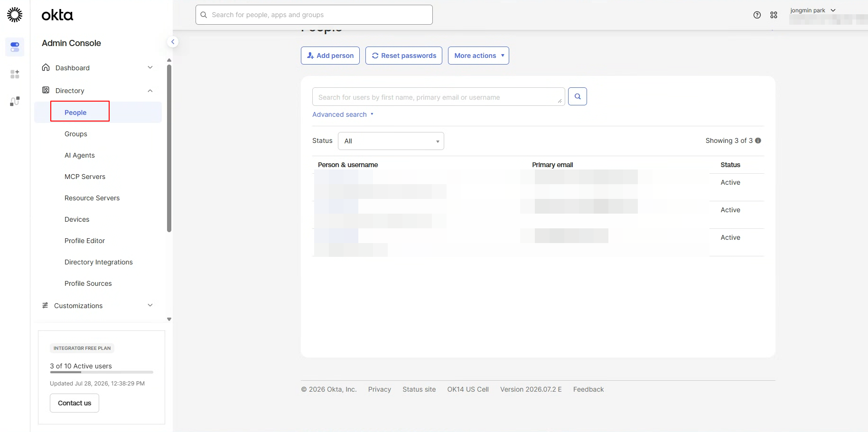Go to Groups in the Directory menu
Screen dimensions: 868x432
pos(76,134)
